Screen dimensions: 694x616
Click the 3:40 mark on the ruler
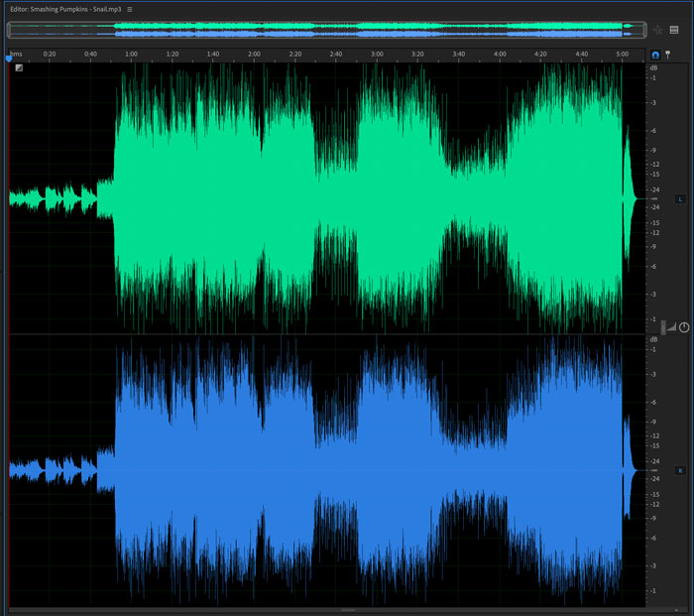tap(459, 54)
